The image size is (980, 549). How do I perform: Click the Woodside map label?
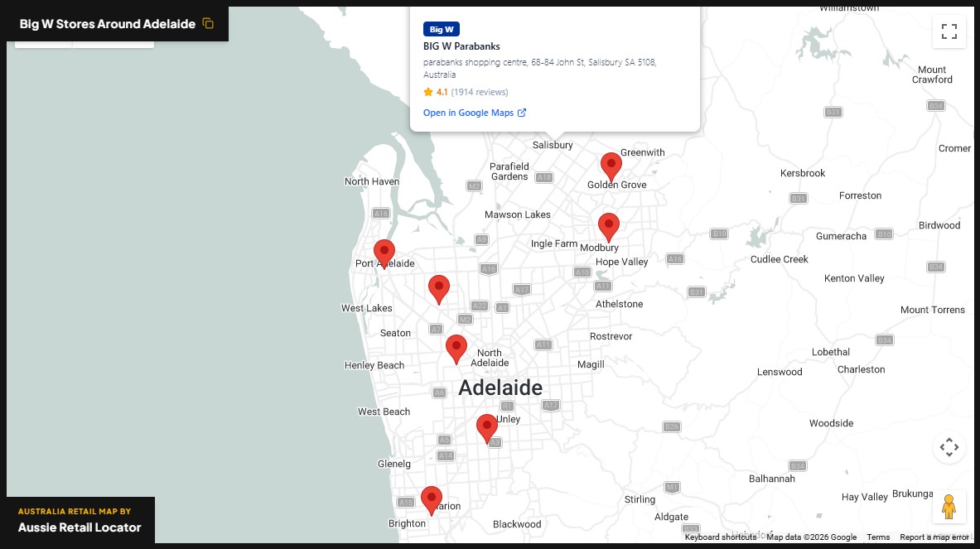click(831, 423)
